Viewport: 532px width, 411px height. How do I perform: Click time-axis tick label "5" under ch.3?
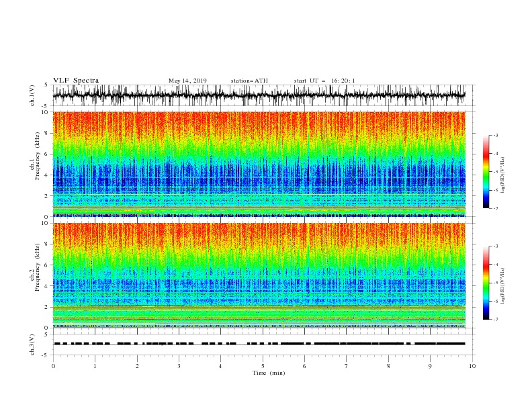[x=263, y=366]
